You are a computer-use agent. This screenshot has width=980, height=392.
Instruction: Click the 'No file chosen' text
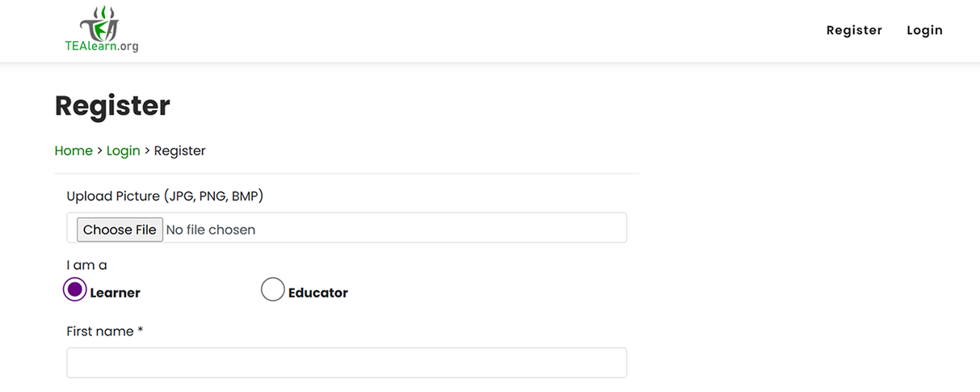pos(211,230)
